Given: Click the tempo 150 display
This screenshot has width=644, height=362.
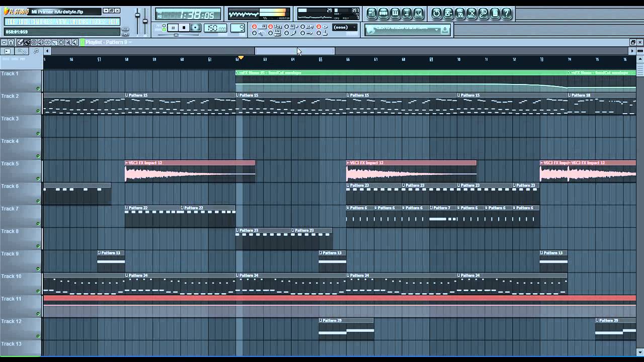Looking at the screenshot, I should (x=215, y=28).
